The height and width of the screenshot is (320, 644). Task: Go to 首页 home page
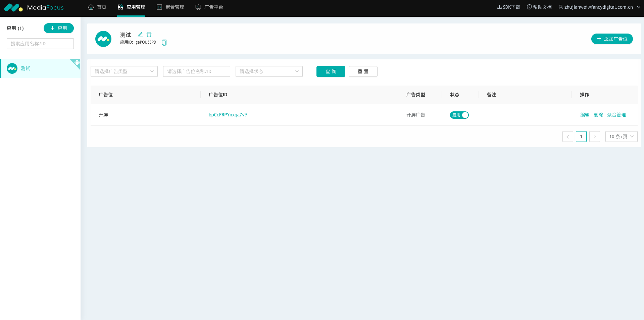pos(97,7)
